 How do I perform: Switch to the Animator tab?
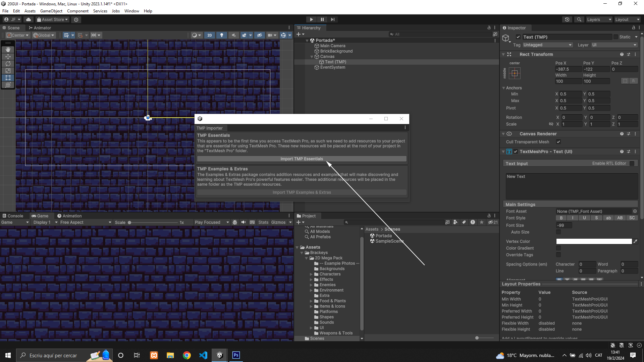pyautogui.click(x=40, y=28)
